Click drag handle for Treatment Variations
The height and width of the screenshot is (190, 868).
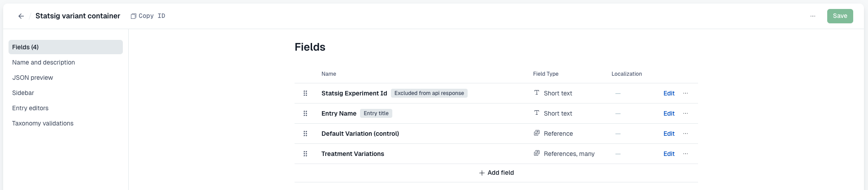[x=305, y=154]
